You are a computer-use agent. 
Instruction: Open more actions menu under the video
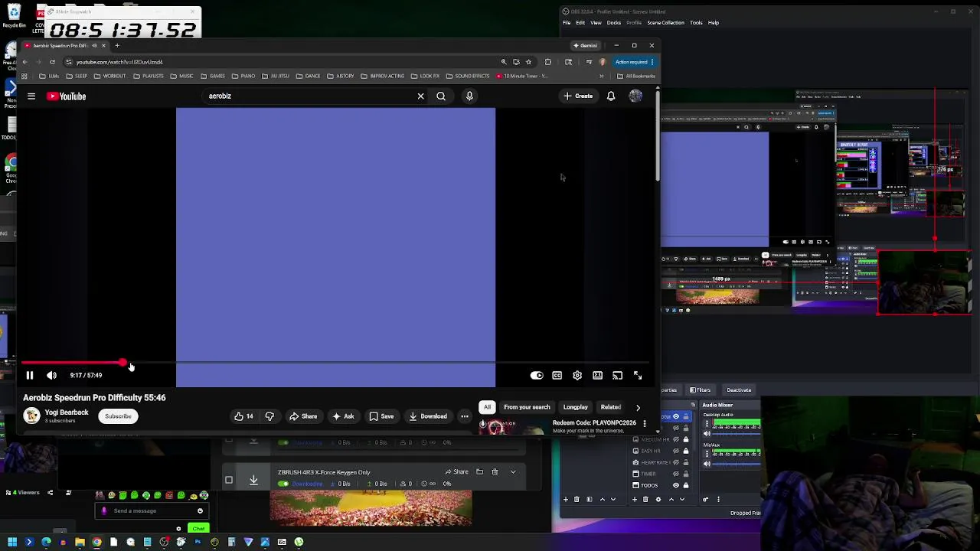[465, 416]
